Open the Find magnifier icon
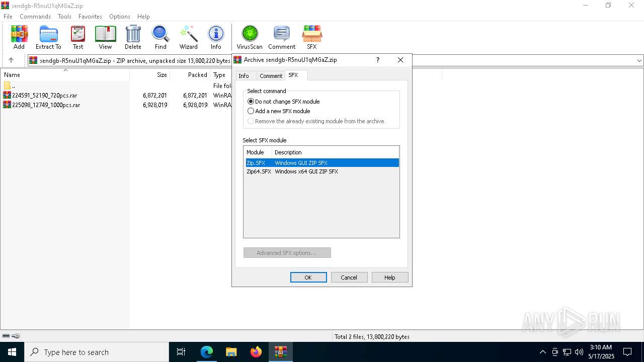This screenshot has width=644, height=362. [x=160, y=38]
